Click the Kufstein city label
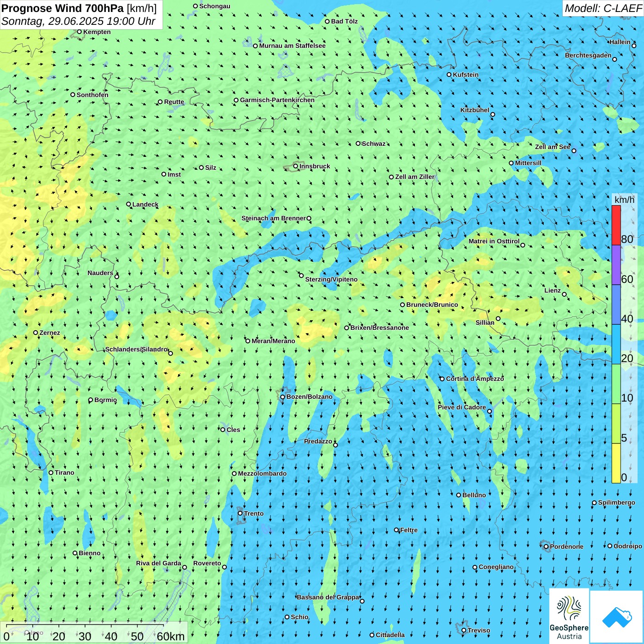The image size is (644, 644). coord(466,75)
